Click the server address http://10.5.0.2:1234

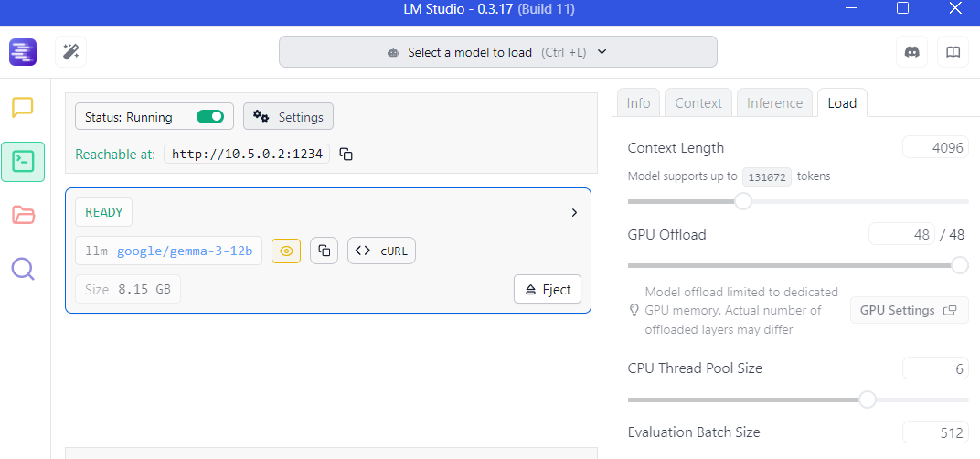tap(247, 154)
